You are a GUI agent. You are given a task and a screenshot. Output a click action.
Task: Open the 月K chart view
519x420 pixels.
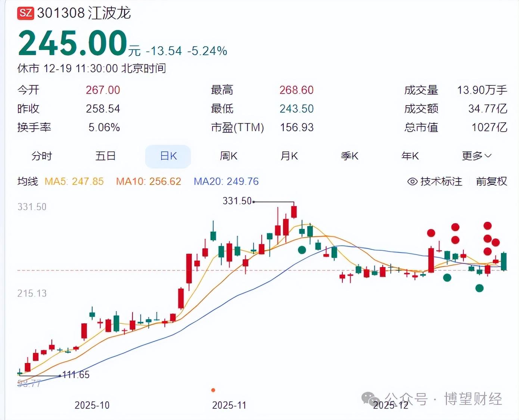click(289, 156)
